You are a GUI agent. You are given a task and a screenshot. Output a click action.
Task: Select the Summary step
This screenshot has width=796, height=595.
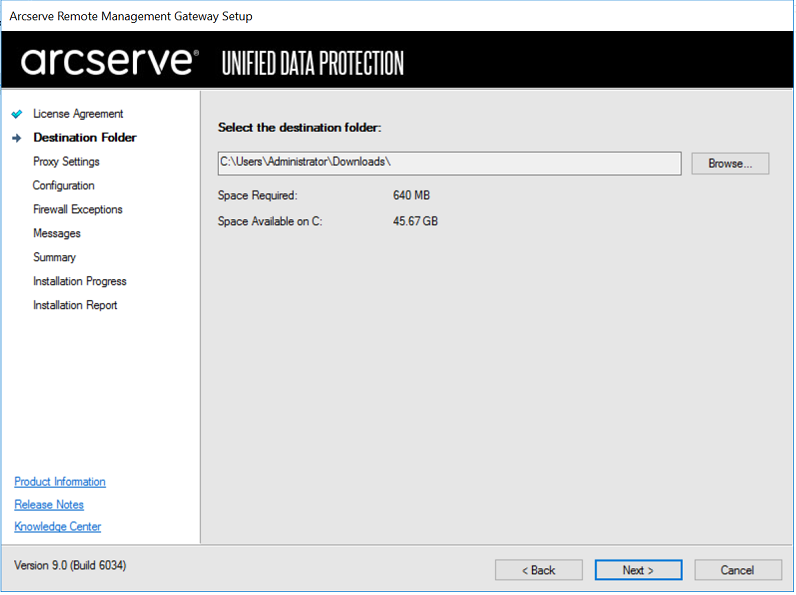(54, 257)
